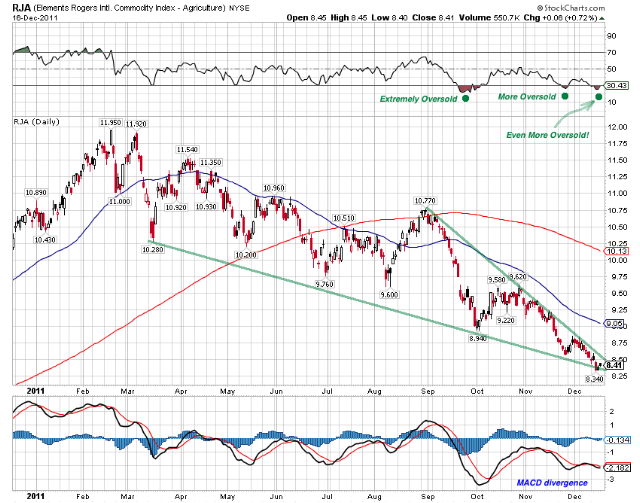Image resolution: width=640 pixels, height=503 pixels.
Task: Select the 12.00 price axis label
Action: coord(616,127)
